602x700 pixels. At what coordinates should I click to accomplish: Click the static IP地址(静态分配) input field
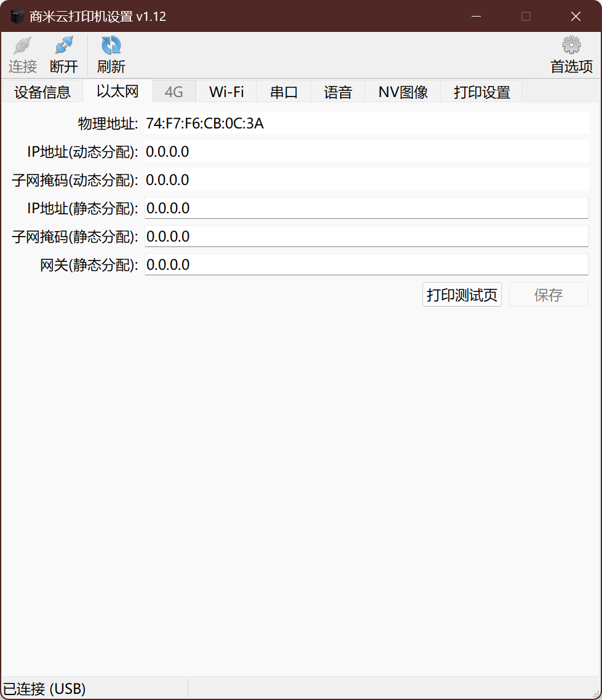366,208
